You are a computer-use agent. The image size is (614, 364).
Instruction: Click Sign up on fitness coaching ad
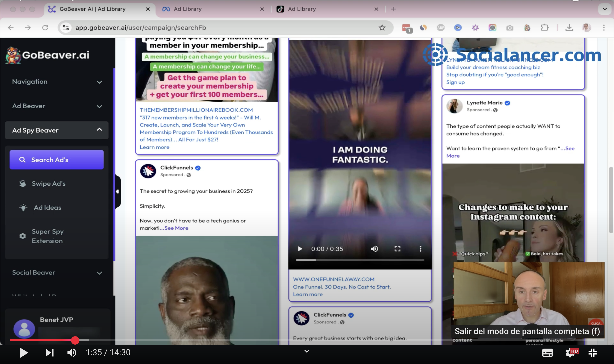[455, 82]
